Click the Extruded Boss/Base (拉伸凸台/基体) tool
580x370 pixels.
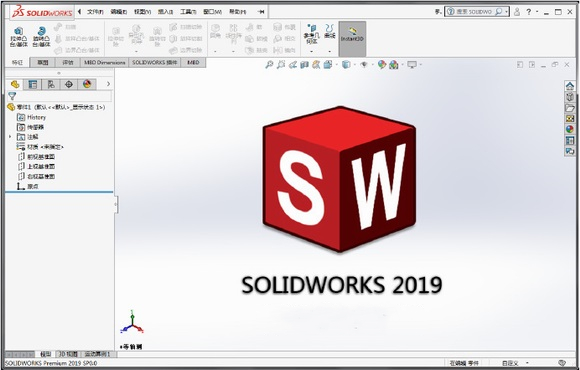[18, 36]
